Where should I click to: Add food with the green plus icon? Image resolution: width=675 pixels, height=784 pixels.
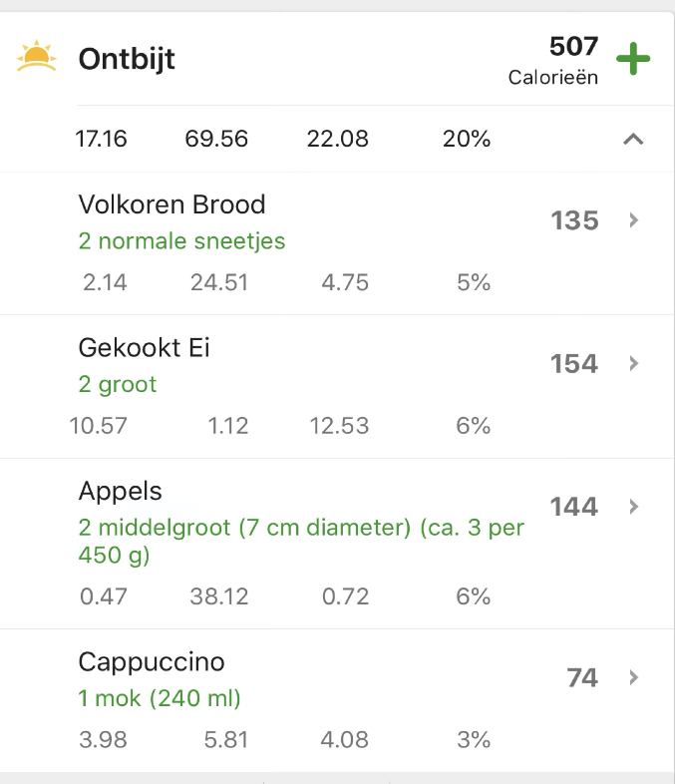tap(632, 59)
